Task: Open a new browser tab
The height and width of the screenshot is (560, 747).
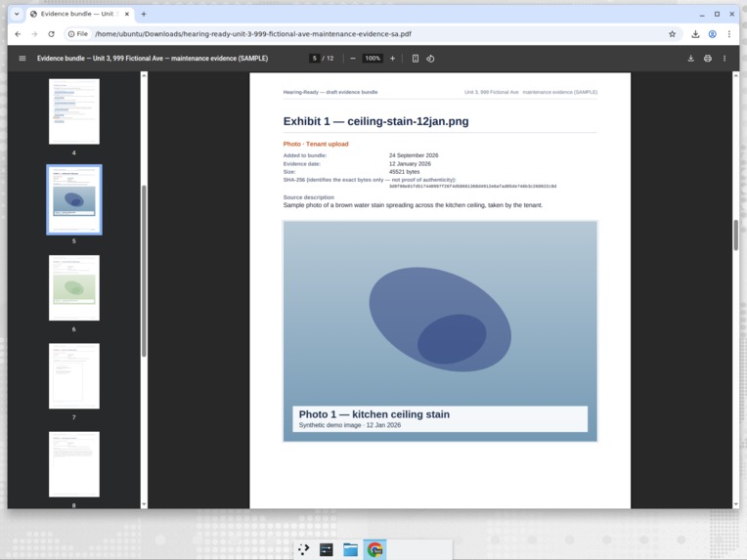Action: point(144,14)
